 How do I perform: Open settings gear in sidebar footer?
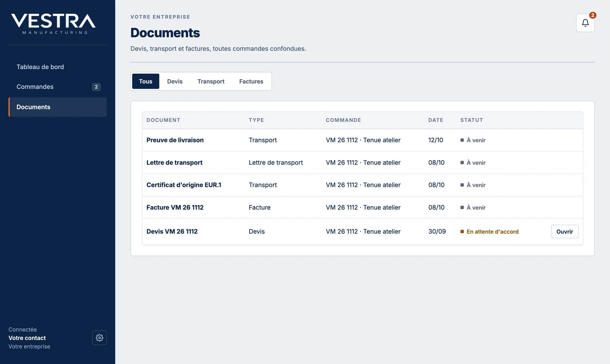(99, 338)
